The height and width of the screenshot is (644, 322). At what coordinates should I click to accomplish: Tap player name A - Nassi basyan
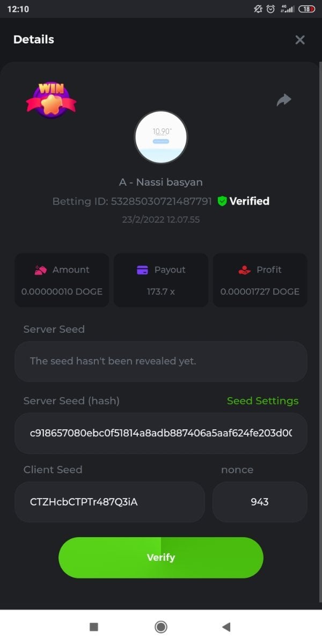pyautogui.click(x=161, y=182)
